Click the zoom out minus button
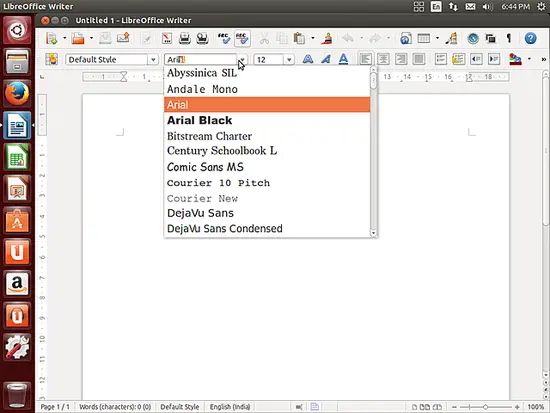Image resolution: width=550 pixels, height=413 pixels. tap(454, 407)
